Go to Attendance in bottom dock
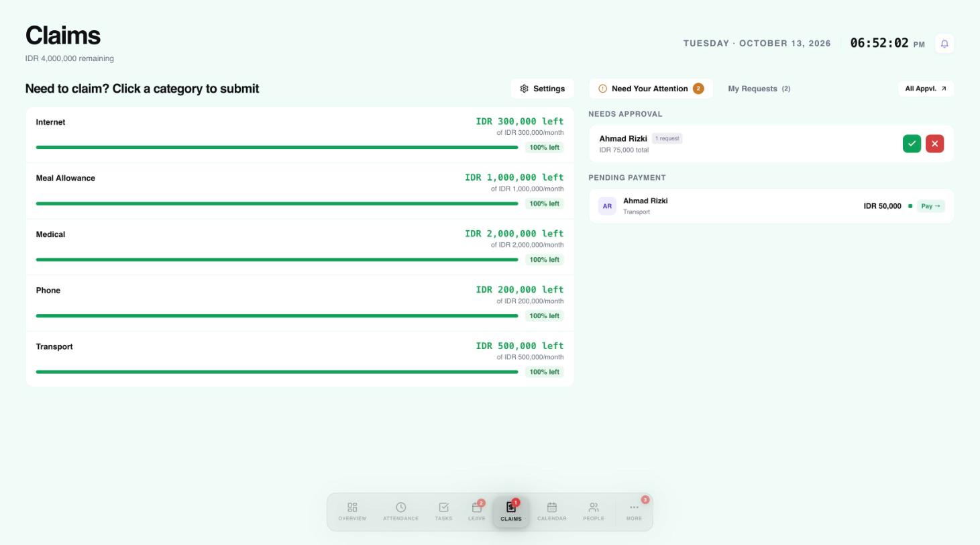This screenshot has height=545, width=980. point(400,511)
